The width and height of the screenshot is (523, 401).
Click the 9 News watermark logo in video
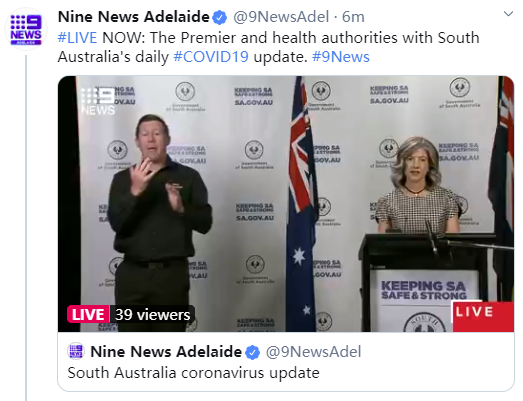[x=98, y=100]
